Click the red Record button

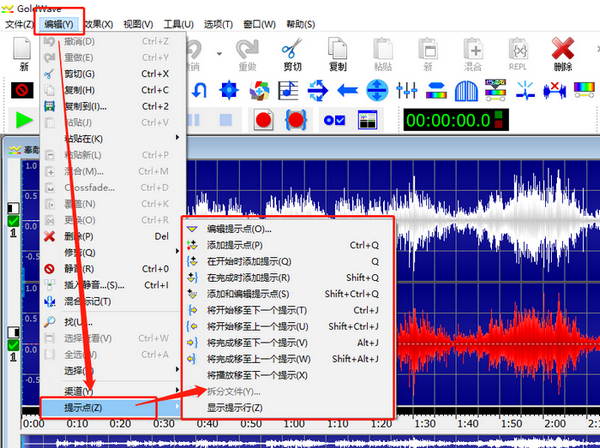(264, 120)
